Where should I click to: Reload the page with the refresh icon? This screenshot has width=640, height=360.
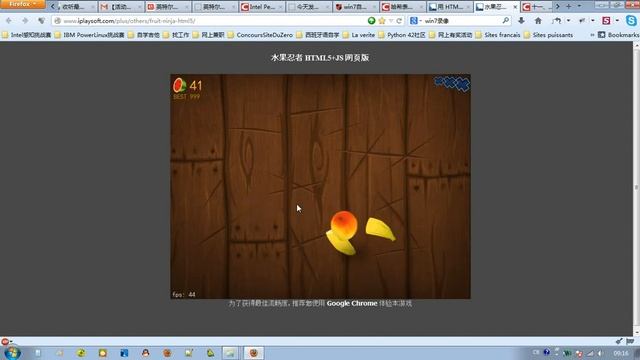pyautogui.click(x=399, y=21)
